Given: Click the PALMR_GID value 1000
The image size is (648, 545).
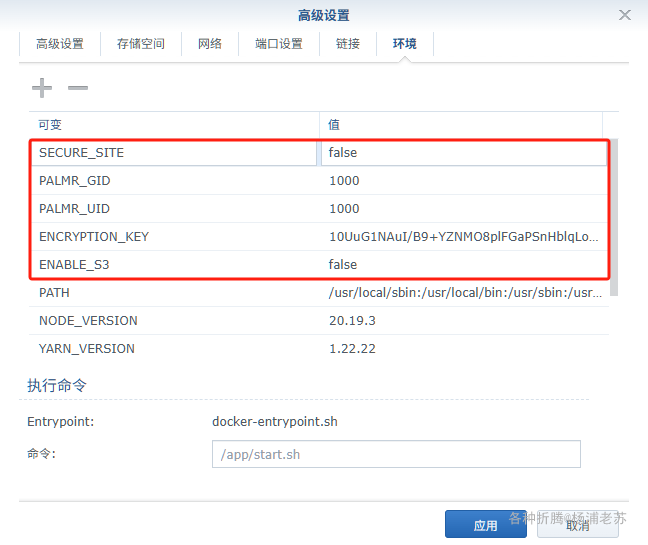Looking at the screenshot, I should (344, 181).
